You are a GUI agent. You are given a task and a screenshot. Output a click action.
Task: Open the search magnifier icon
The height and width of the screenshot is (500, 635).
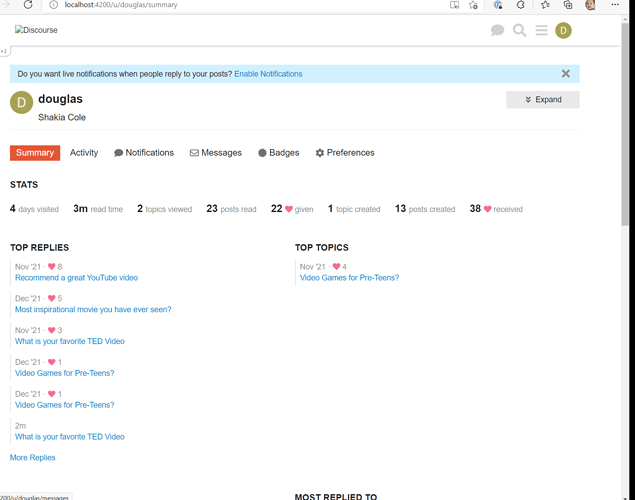pyautogui.click(x=519, y=30)
